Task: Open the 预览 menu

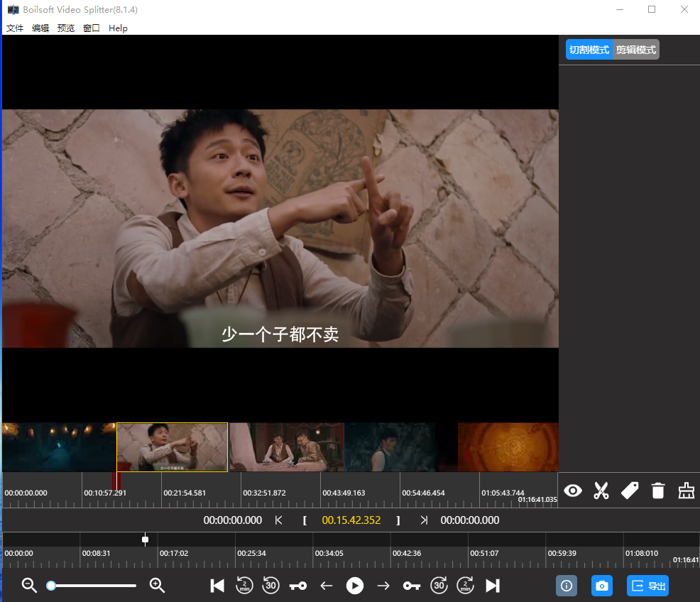Action: pyautogui.click(x=66, y=28)
